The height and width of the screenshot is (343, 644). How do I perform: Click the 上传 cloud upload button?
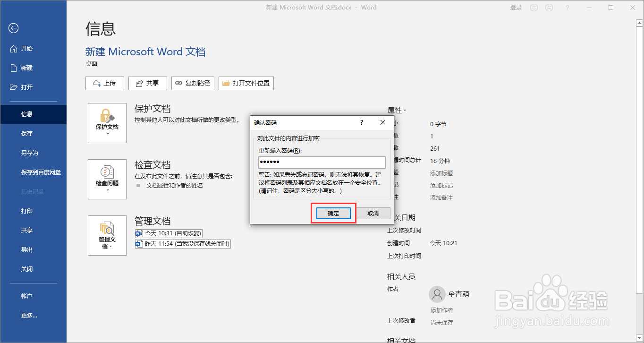pos(104,83)
